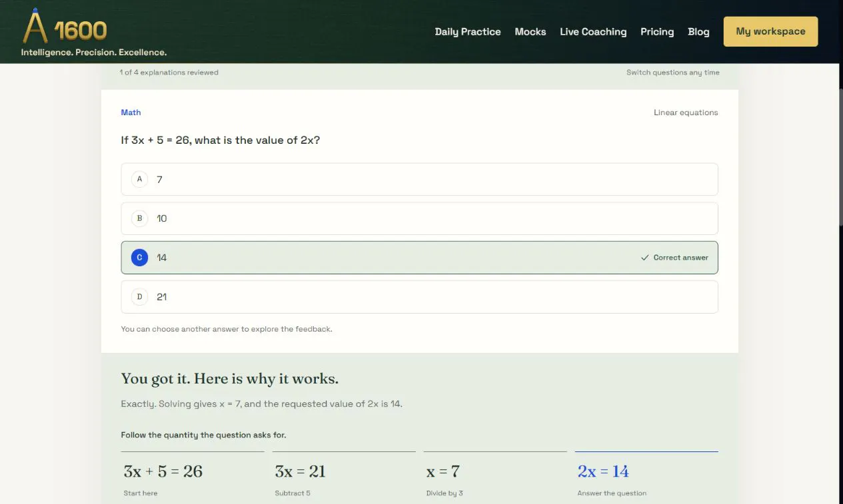View the Pricing page

(657, 31)
